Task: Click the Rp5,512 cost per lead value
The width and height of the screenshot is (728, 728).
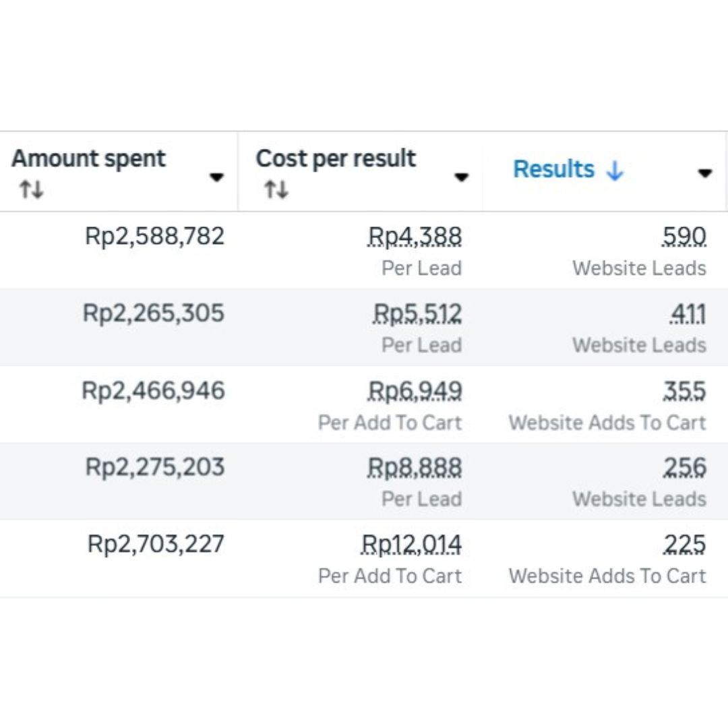Action: pyautogui.click(x=417, y=313)
